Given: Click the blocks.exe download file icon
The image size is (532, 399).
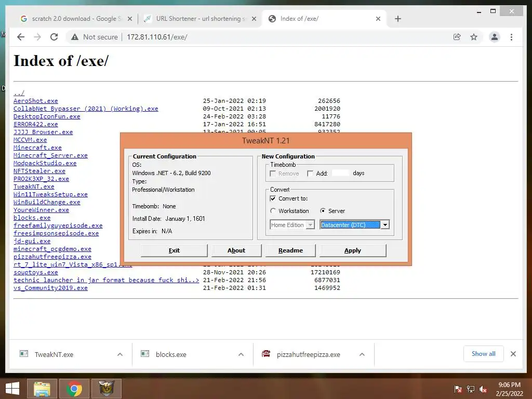Looking at the screenshot, I should click(145, 354).
